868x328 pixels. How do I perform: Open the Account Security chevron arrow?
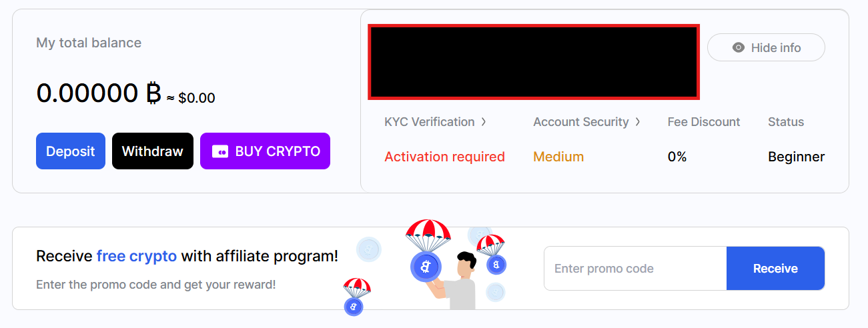point(638,122)
